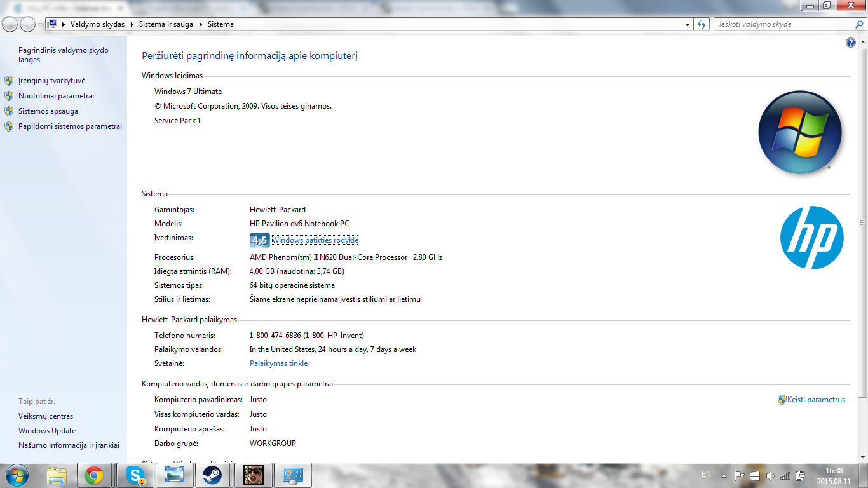Screen dimensions: 868x488
Task: Click the manufacturer 'Hewlett-Packard' value
Action: (278, 210)
